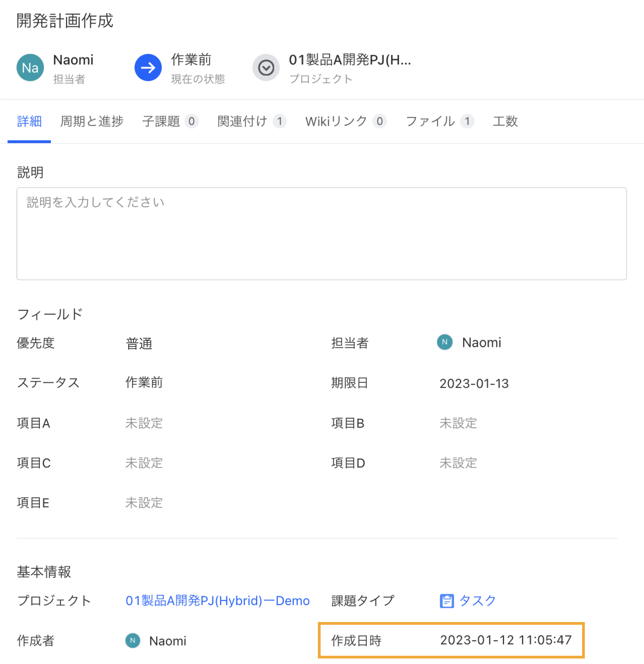This screenshot has width=644, height=664.
Task: Edit the 期限日 date 2023-01-13
Action: click(474, 383)
